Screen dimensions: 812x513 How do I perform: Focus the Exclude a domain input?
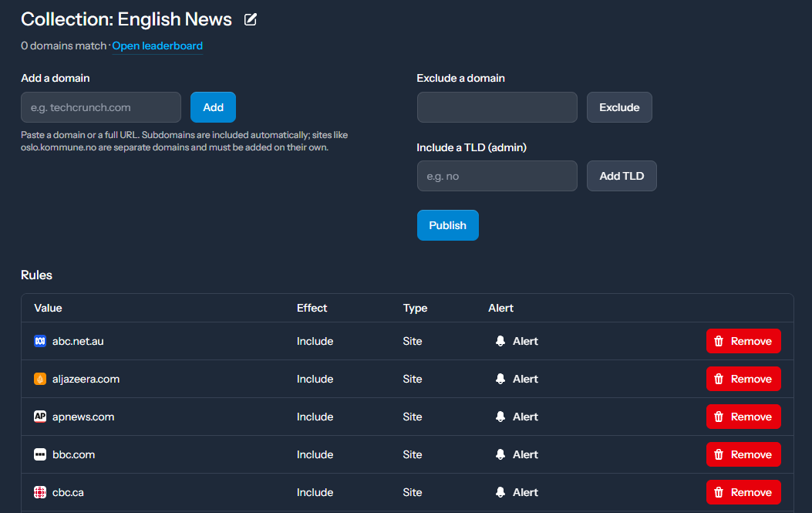coord(497,107)
